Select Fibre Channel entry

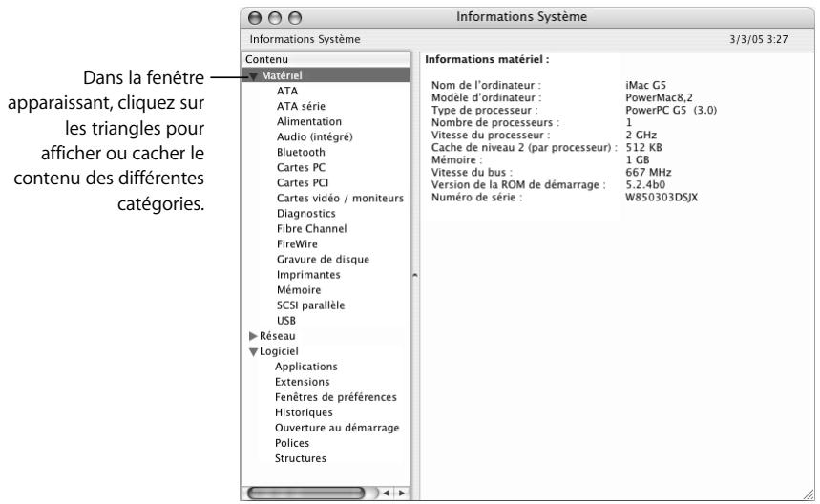312,228
